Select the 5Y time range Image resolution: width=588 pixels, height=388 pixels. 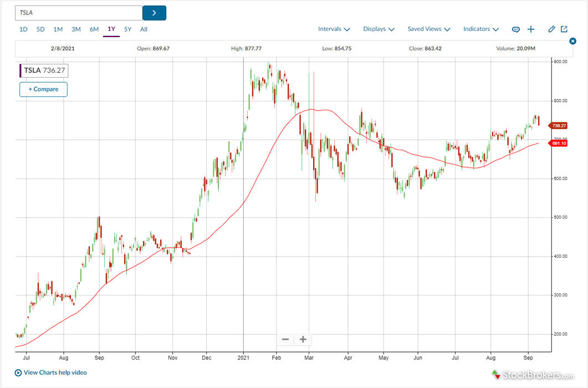[128, 29]
